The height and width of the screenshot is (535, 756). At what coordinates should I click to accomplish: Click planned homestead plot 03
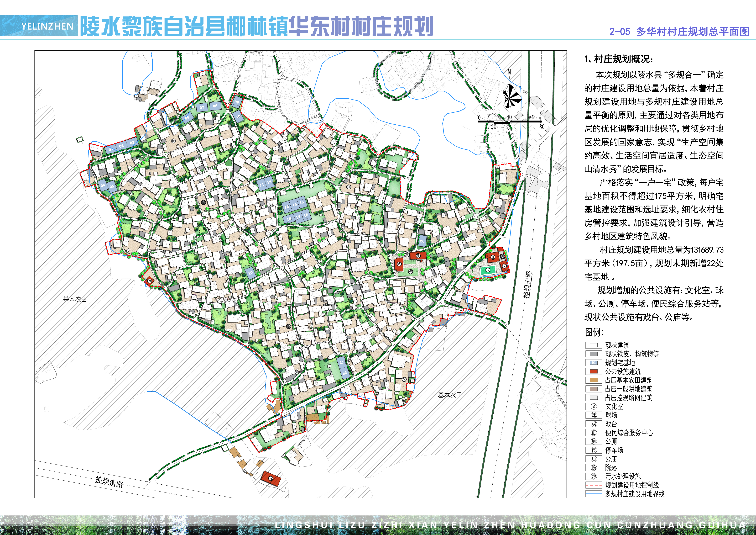pos(132,143)
